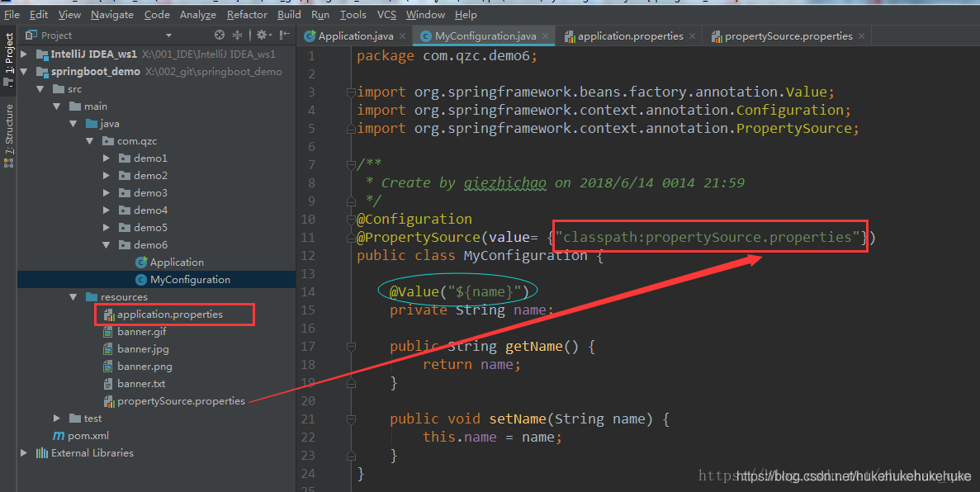The image size is (980, 492).
Task: Expand the demo4 package
Action: [107, 211]
